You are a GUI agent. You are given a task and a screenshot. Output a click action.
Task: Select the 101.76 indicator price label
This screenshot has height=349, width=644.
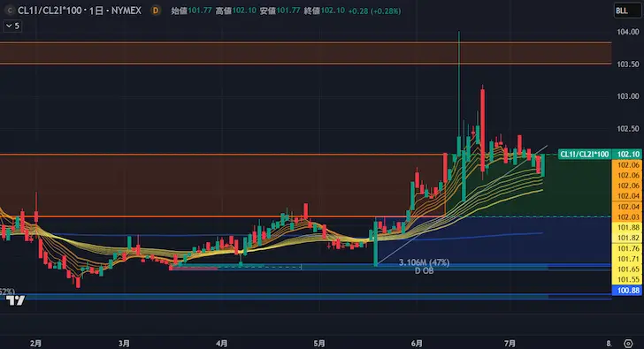[x=628, y=248]
